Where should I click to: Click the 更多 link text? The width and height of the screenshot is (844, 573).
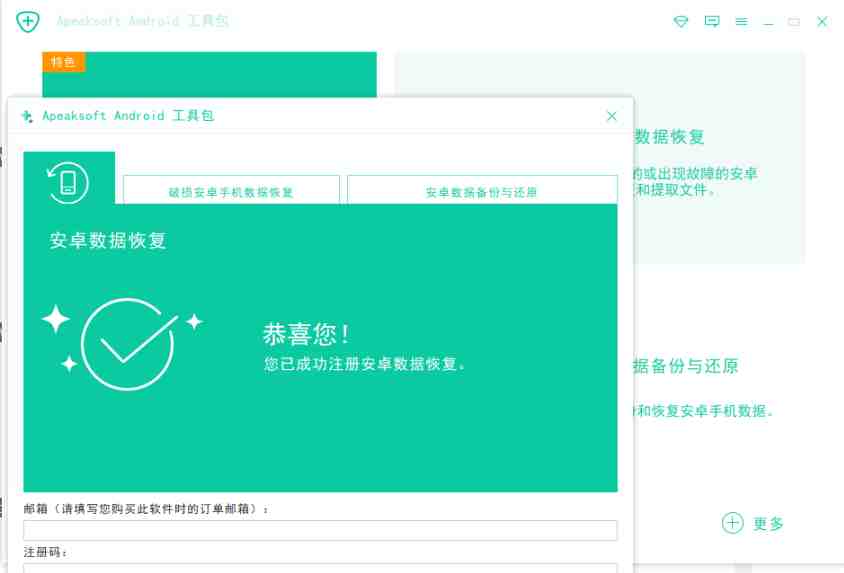[x=768, y=523]
